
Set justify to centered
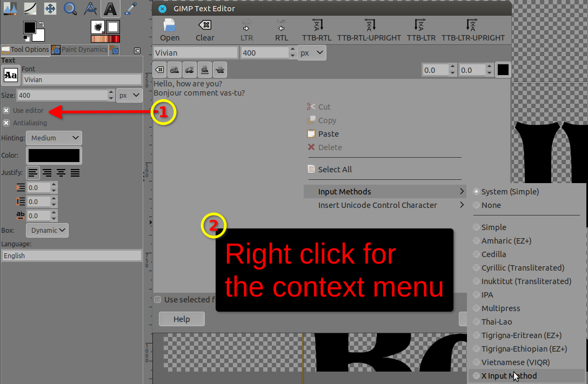[x=61, y=173]
